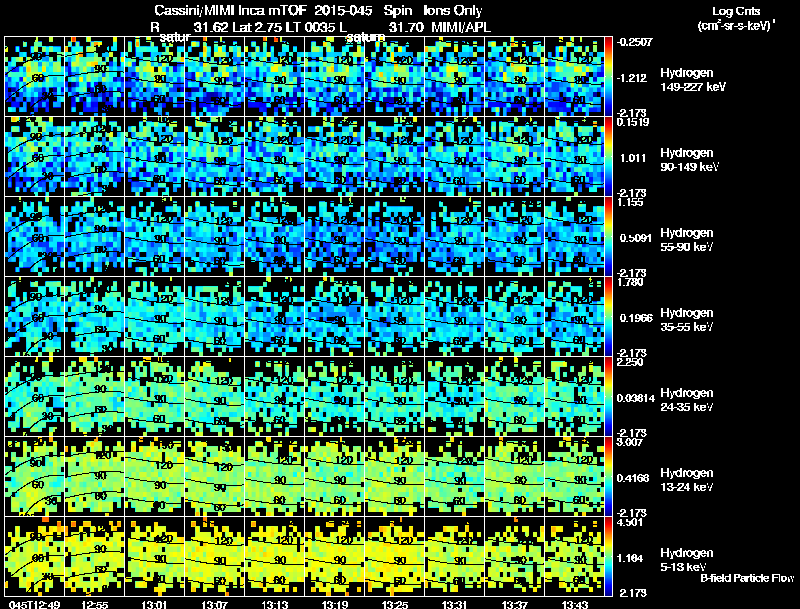This screenshot has height=609, width=800.
Task: Click the '-0.2507' colorbar maximum value
Action: (634, 42)
